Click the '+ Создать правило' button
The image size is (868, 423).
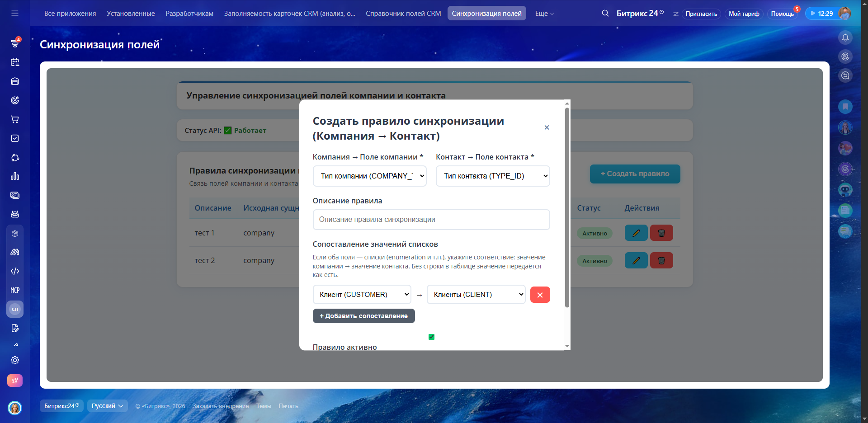[x=635, y=174]
